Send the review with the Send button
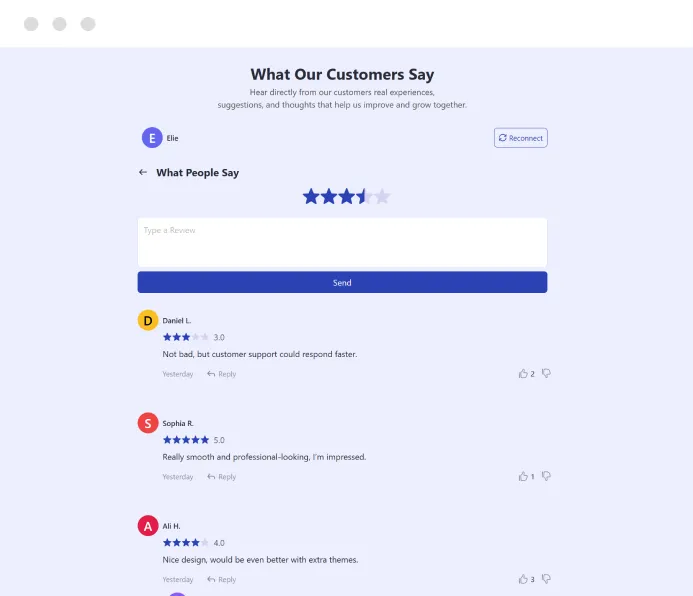 coord(342,283)
